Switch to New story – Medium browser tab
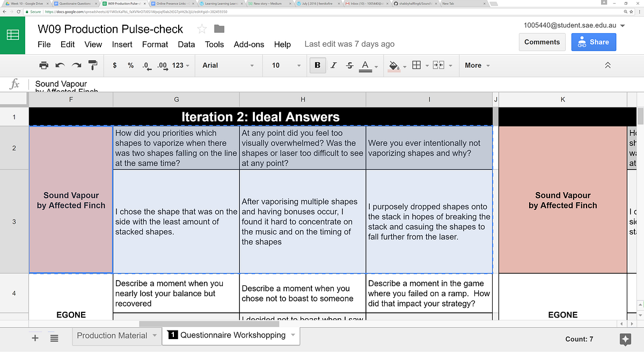The width and height of the screenshot is (644, 352). coord(268,3)
